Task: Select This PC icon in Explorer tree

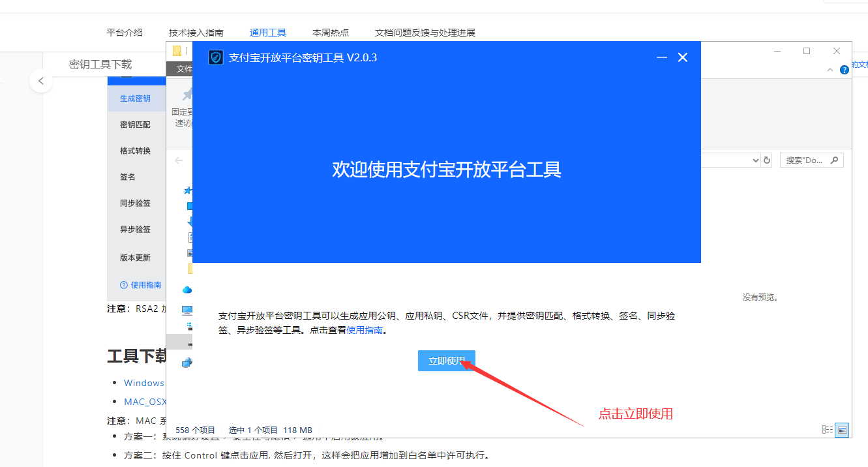Action: (187, 310)
